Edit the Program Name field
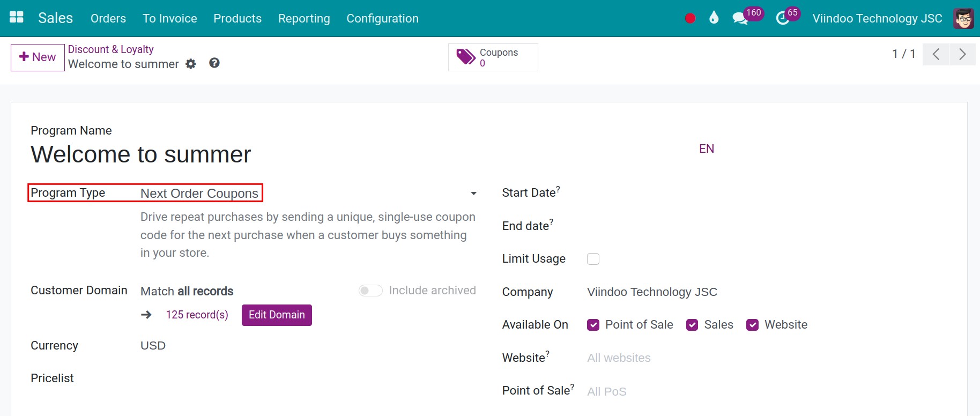This screenshot has width=980, height=416. click(x=362, y=154)
